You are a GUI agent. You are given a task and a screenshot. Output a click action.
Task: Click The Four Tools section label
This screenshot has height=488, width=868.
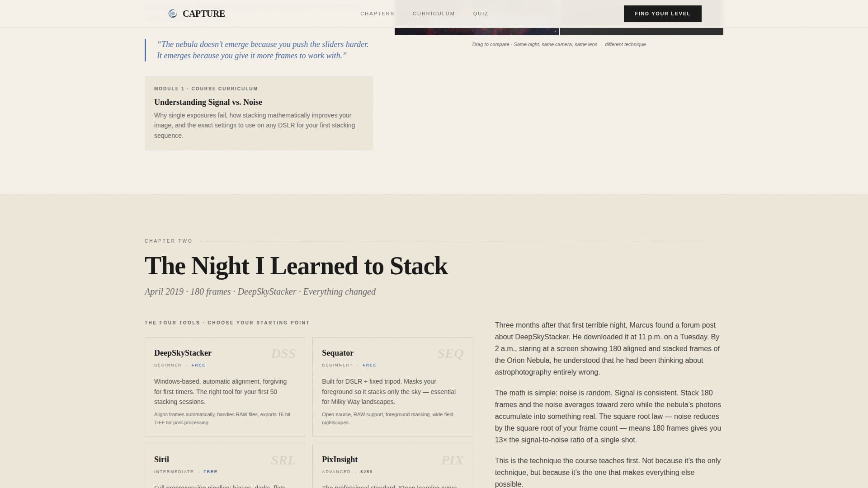click(227, 323)
